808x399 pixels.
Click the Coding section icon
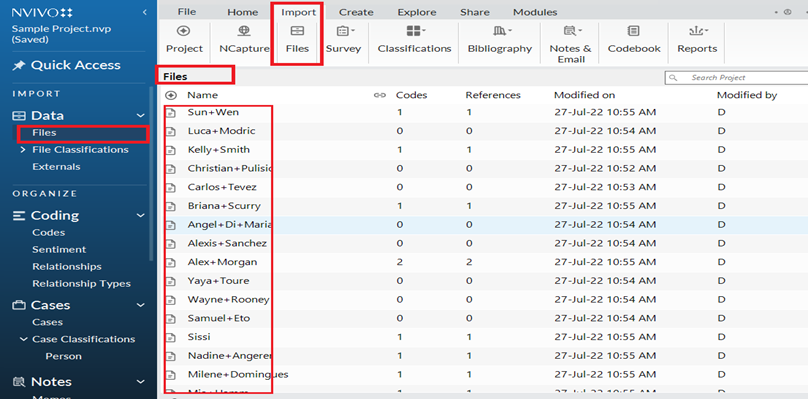19,215
